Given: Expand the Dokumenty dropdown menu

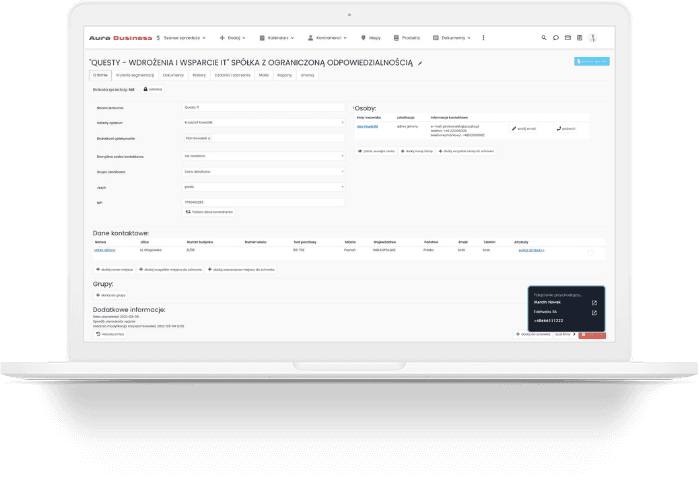Looking at the screenshot, I should tap(452, 38).
